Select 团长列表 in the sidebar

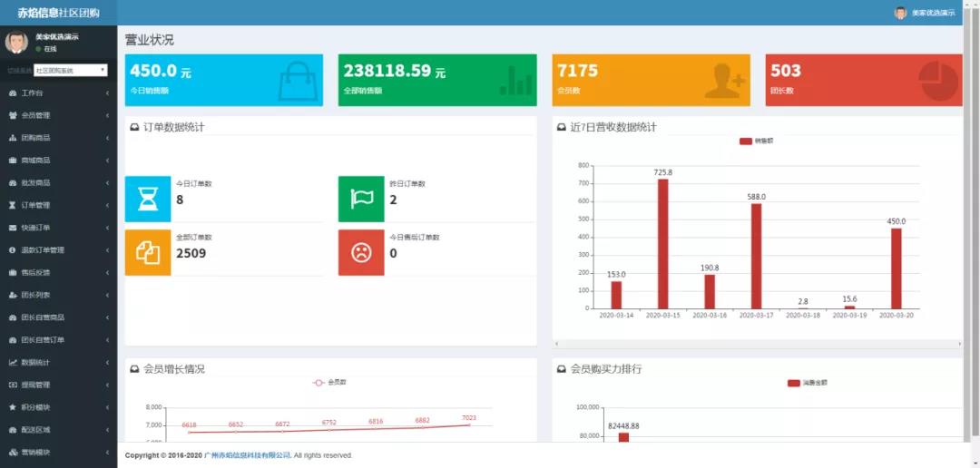pos(58,295)
